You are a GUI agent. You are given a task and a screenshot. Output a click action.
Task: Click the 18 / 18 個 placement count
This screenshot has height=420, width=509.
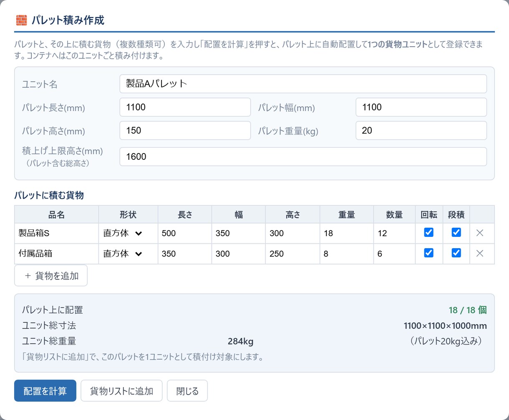[468, 310]
